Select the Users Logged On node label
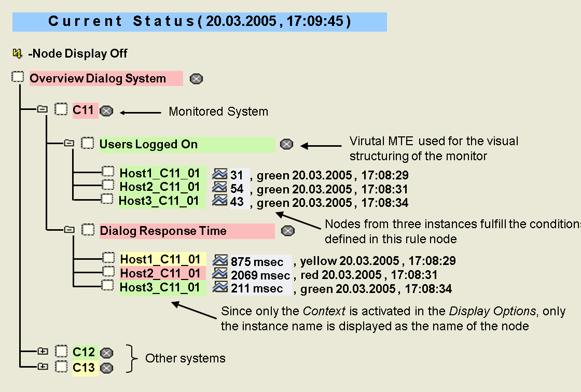Image resolution: width=581 pixels, height=392 pixels. click(x=187, y=145)
